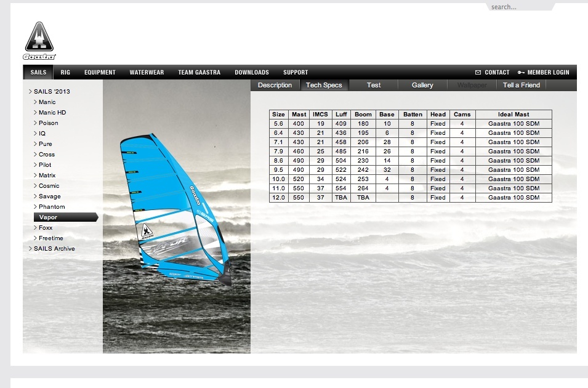Viewport: 588px width, 388px height.
Task: Click the 520 mast value
Action: [x=299, y=179]
